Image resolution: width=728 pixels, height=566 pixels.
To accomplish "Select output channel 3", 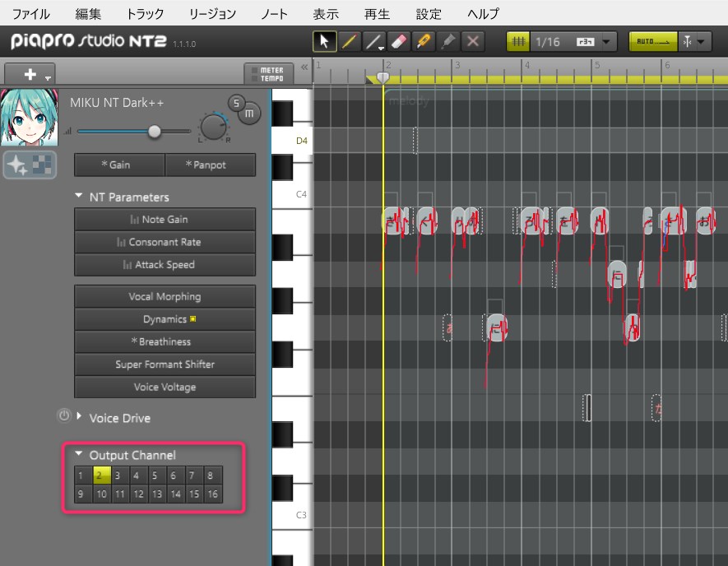I will click(x=120, y=476).
